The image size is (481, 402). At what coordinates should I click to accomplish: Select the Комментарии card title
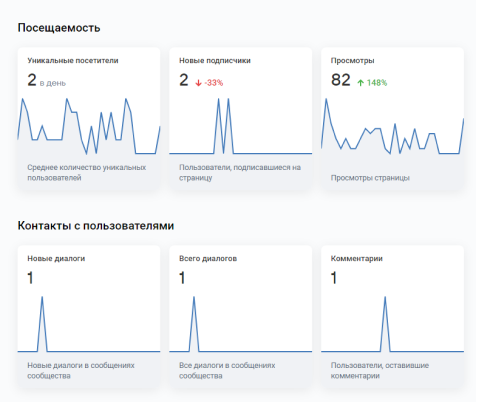click(x=357, y=259)
